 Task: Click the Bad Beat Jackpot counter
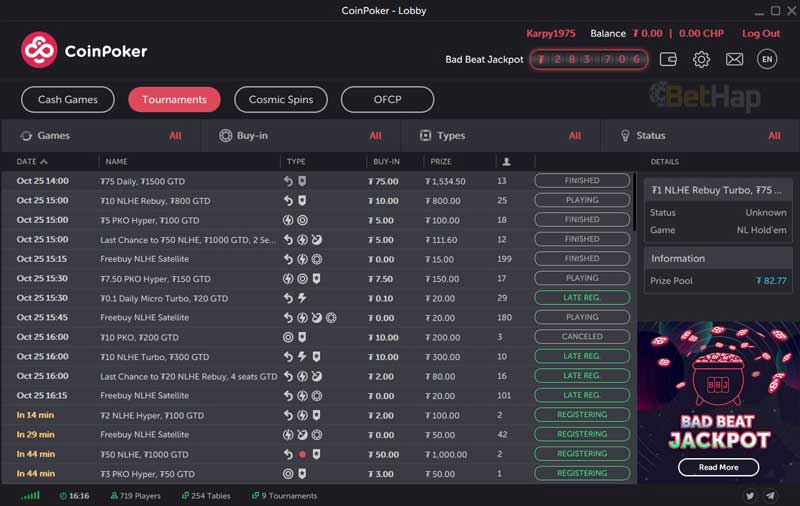point(589,60)
